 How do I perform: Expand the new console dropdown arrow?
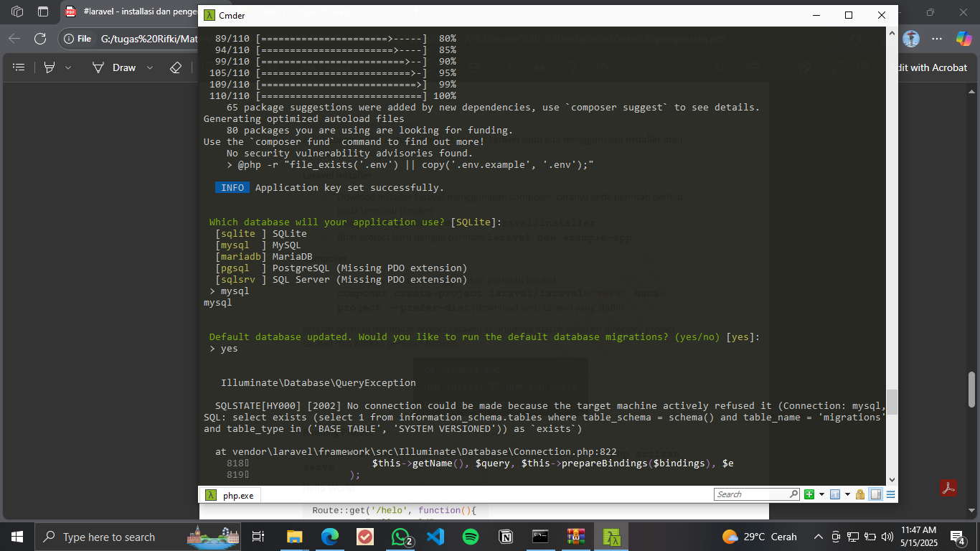tap(821, 494)
